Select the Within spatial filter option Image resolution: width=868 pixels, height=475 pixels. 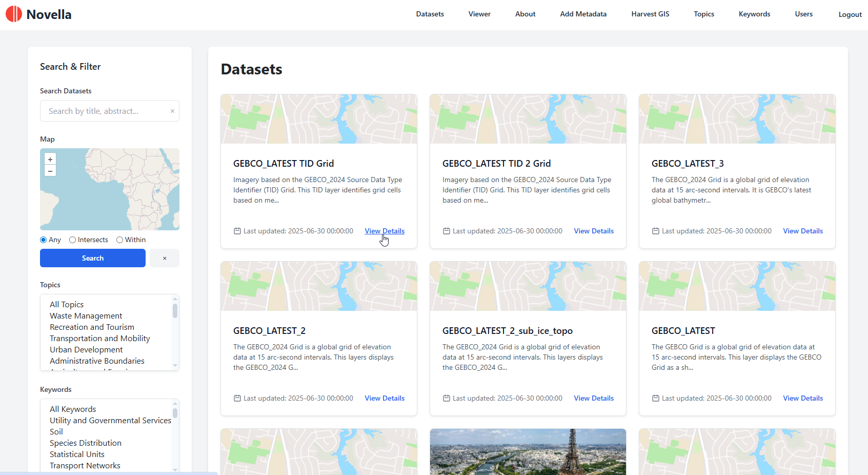click(120, 240)
